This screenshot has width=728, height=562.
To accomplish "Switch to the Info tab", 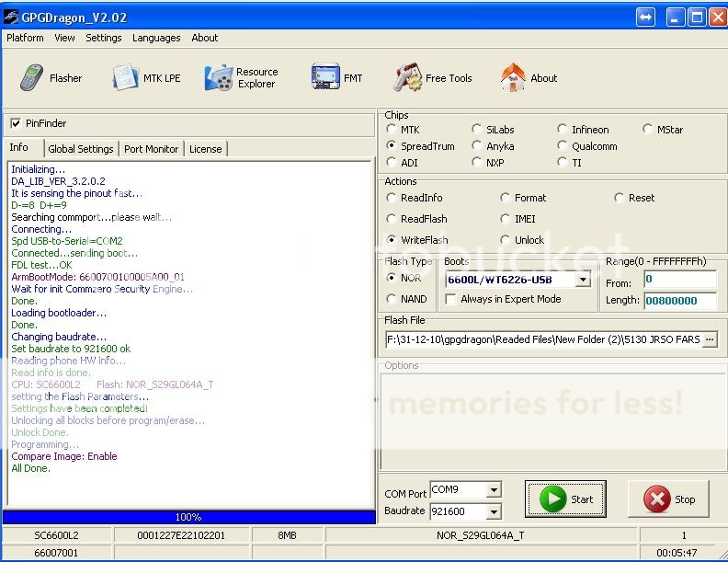I will pos(19,147).
